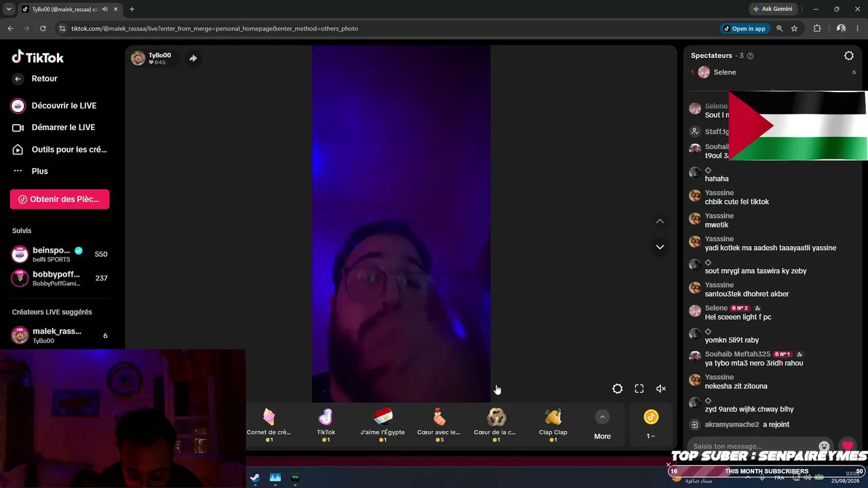Click the Spectateurs info icon
This screenshot has height=488, width=868.
(x=750, y=56)
